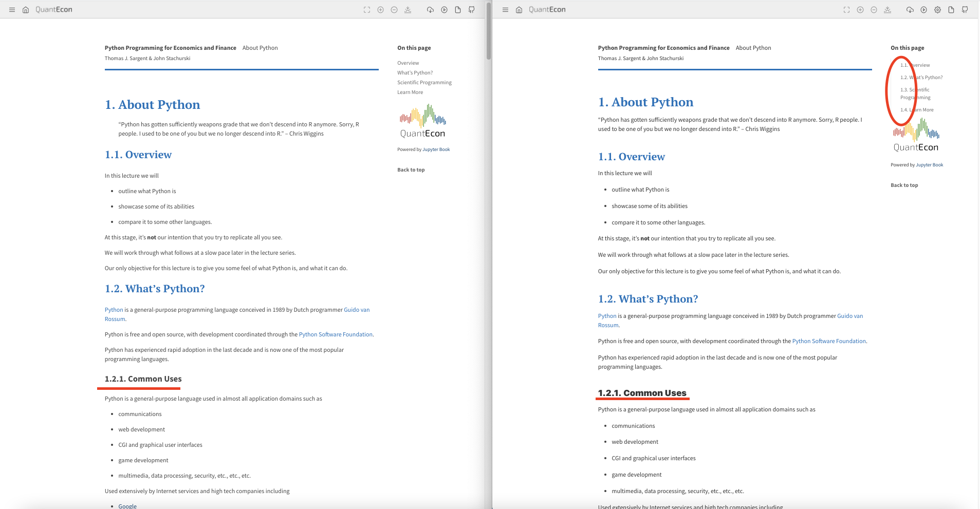Screen dimensions: 980x509
Task: Decrease font size with minus icon, left page
Action: (394, 10)
